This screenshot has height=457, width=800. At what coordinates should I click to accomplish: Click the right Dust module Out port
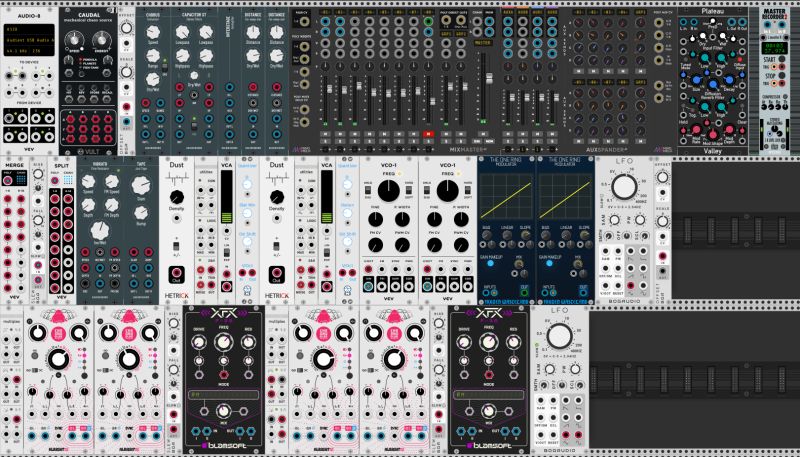click(x=277, y=273)
